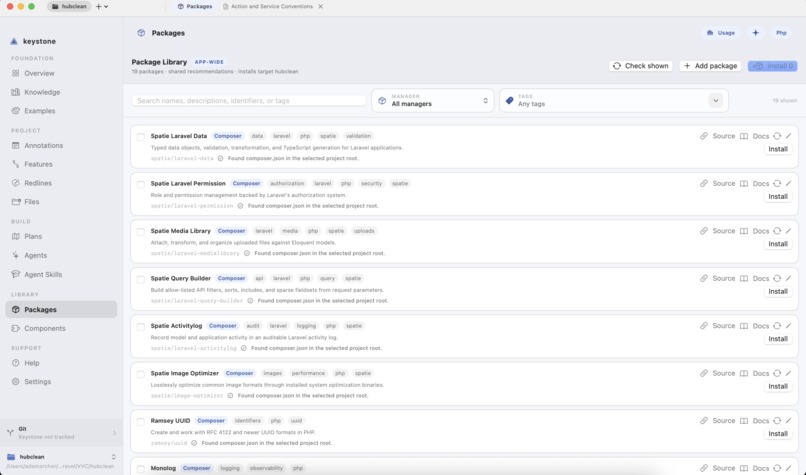Check the Spatie Activitylog checkbox
Viewport: 806px width, 475px height.
click(140, 326)
